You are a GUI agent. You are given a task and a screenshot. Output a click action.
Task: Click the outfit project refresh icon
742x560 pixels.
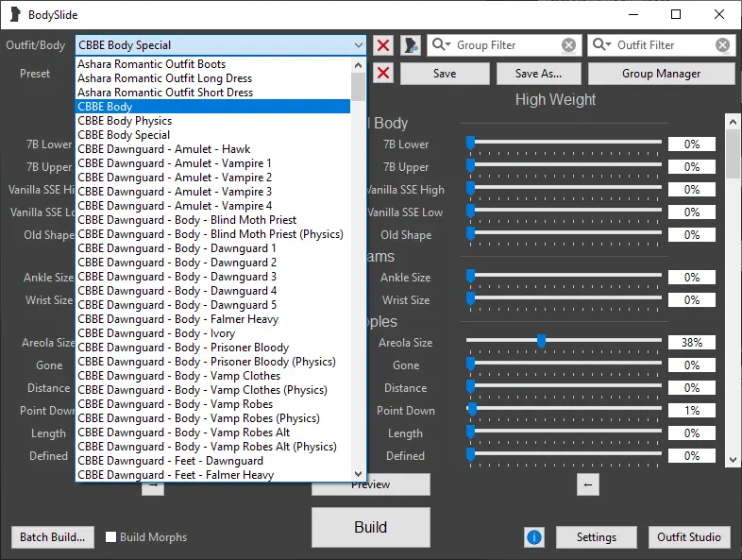[x=411, y=45]
